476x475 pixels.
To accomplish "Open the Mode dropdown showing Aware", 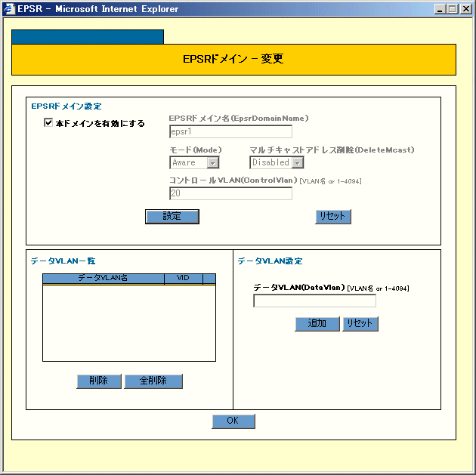I will (213, 162).
